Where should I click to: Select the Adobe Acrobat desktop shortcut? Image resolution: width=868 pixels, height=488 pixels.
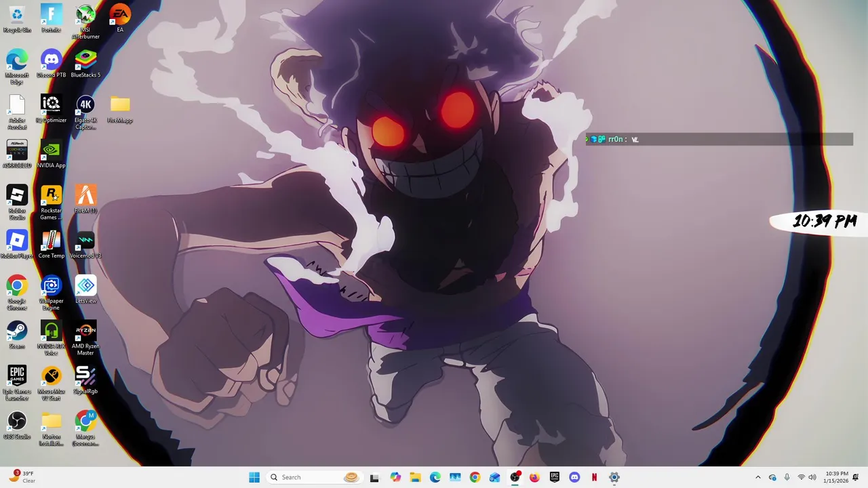[17, 113]
